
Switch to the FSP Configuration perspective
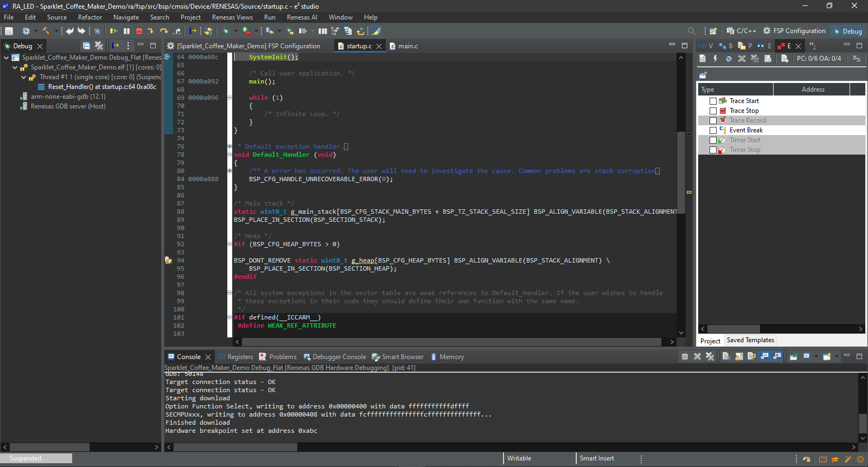point(794,31)
